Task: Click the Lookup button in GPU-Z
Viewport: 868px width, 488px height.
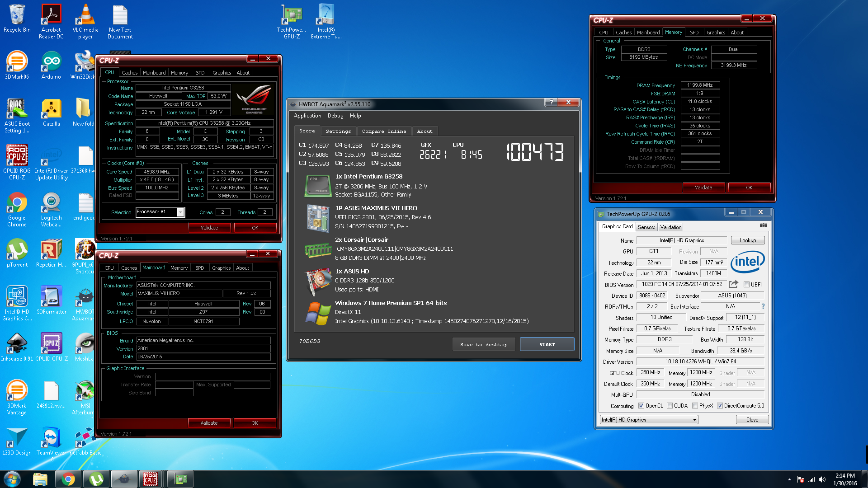Action: click(x=748, y=240)
